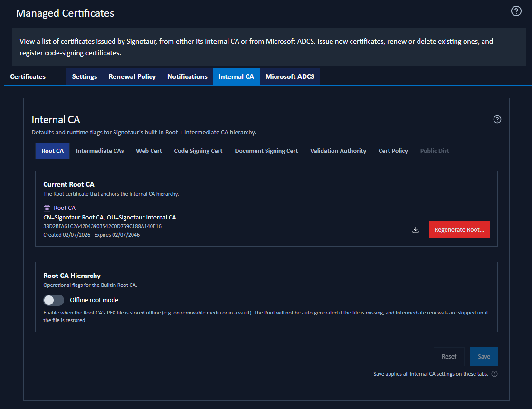Open the Cert Policy sub-tab
532x409 pixels.
tap(393, 151)
